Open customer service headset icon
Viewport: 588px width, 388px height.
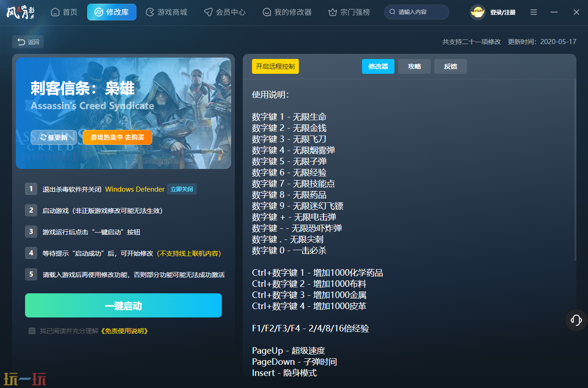pyautogui.click(x=576, y=320)
